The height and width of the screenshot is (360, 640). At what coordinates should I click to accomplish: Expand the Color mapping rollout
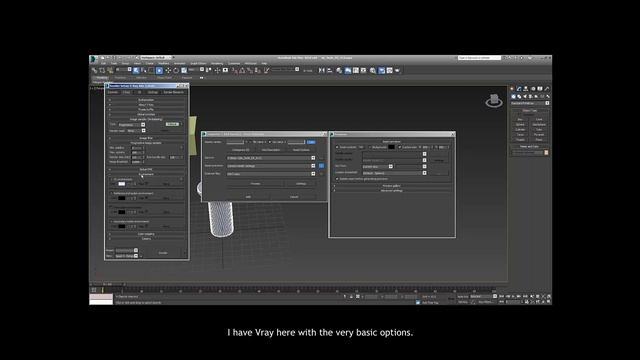[146, 234]
